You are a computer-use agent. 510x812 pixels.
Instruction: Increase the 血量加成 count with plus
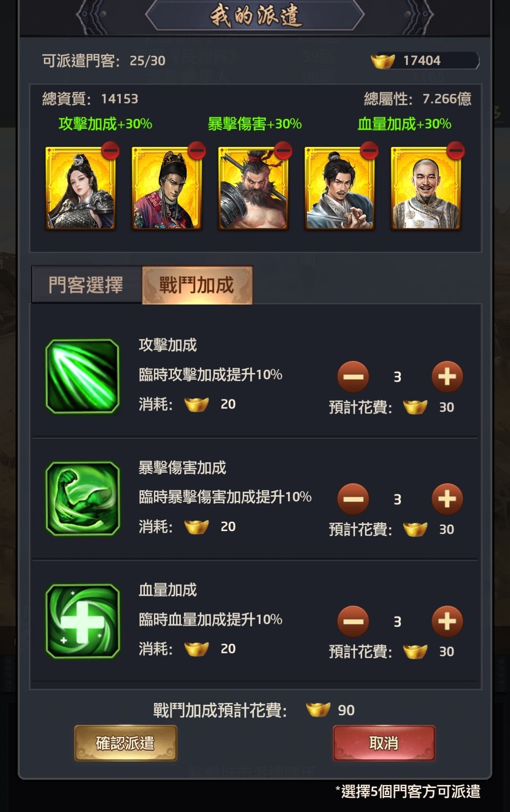[447, 621]
